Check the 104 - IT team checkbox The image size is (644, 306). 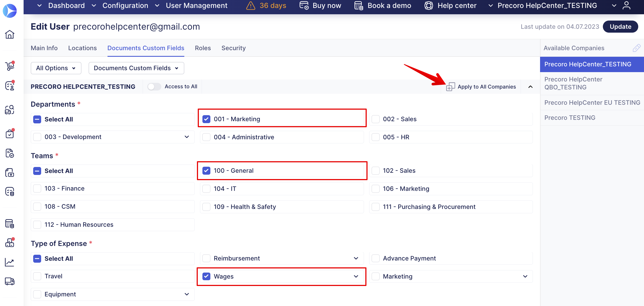pos(206,189)
